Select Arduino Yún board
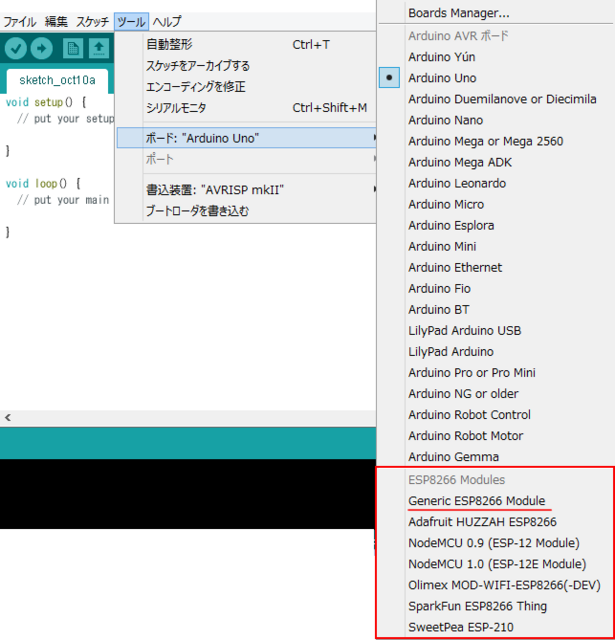Viewport: 615px width, 640px height. pos(496,57)
